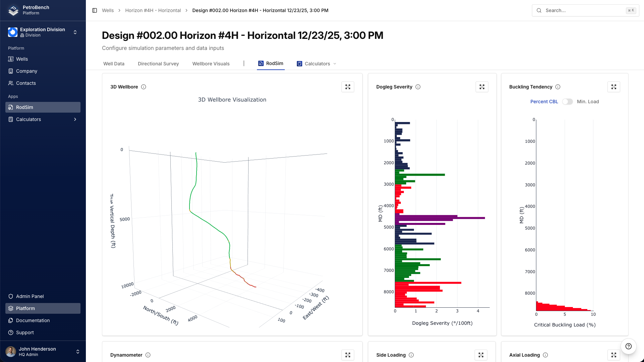This screenshot has height=362, width=644.
Task: Open Horizon #4H - Horizontal breadcrumb
Action: coord(153,10)
